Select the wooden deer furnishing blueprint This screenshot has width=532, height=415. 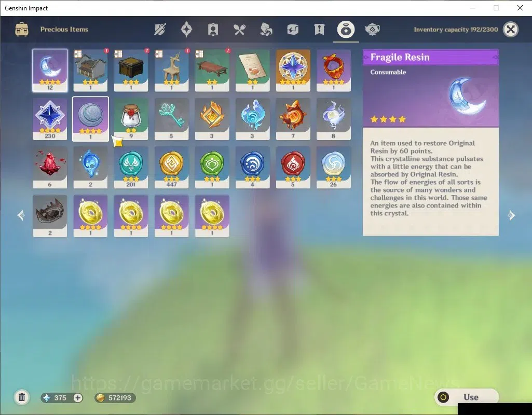click(171, 71)
